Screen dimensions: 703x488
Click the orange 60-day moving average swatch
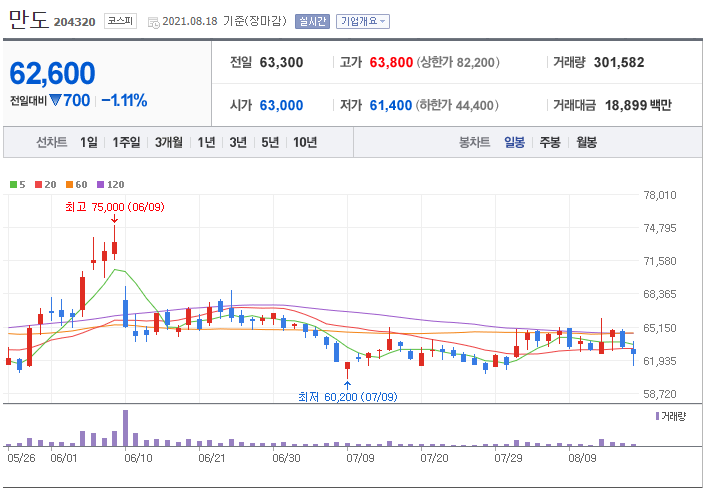[x=69, y=184]
